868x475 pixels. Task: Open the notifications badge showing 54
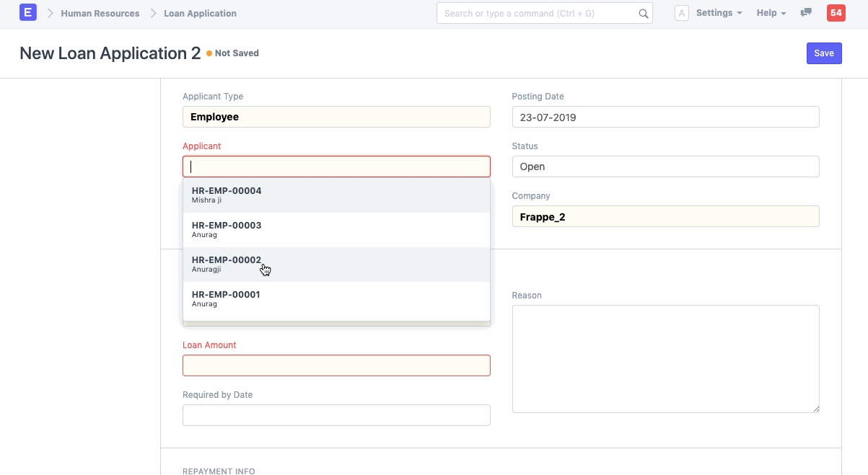(836, 13)
